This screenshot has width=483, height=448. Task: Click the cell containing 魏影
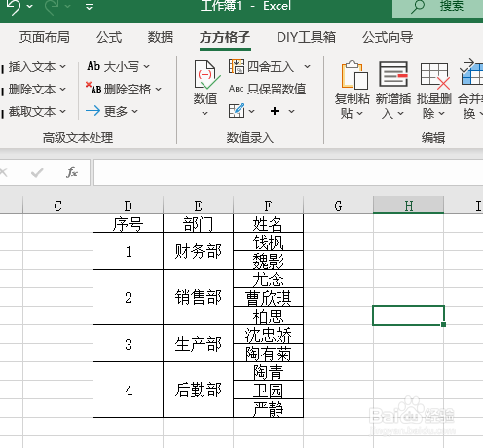(268, 260)
